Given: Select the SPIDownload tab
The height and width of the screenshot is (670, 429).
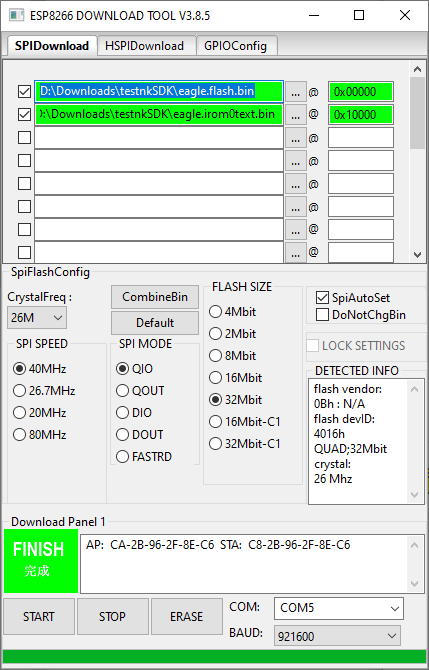Looking at the screenshot, I should [52, 45].
